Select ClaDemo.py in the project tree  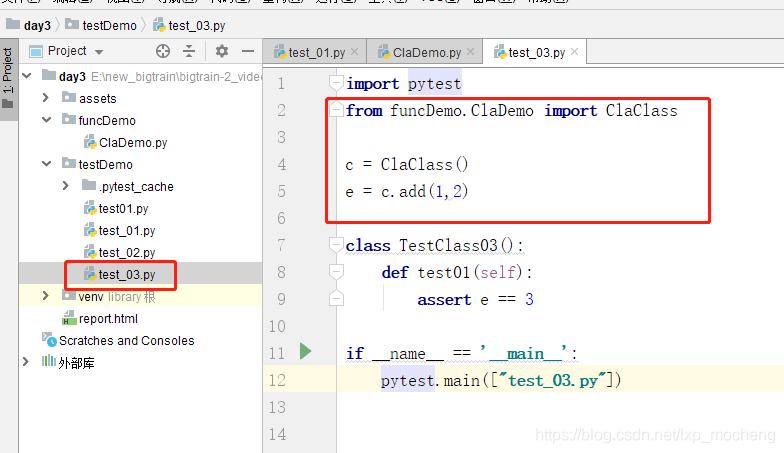[125, 142]
